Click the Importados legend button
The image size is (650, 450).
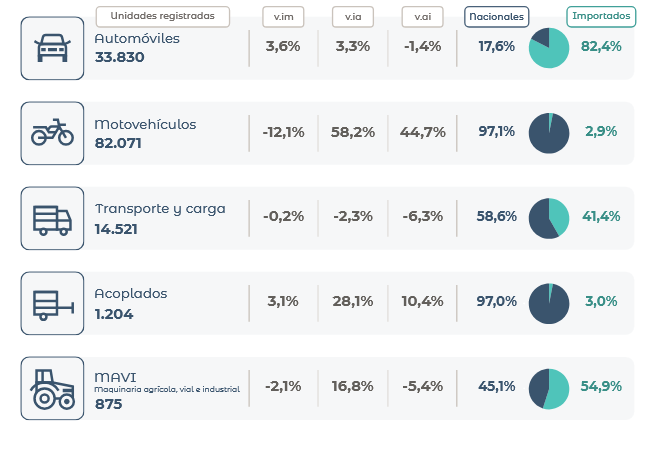coord(601,16)
